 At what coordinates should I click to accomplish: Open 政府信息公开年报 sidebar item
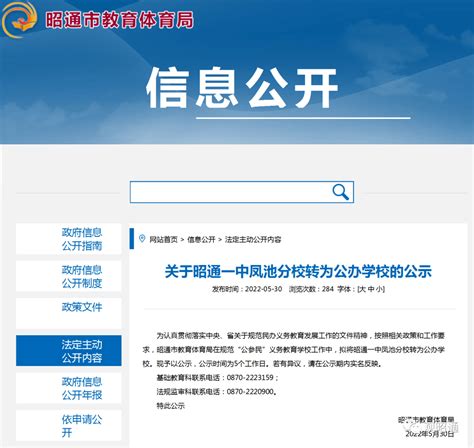click(69, 388)
